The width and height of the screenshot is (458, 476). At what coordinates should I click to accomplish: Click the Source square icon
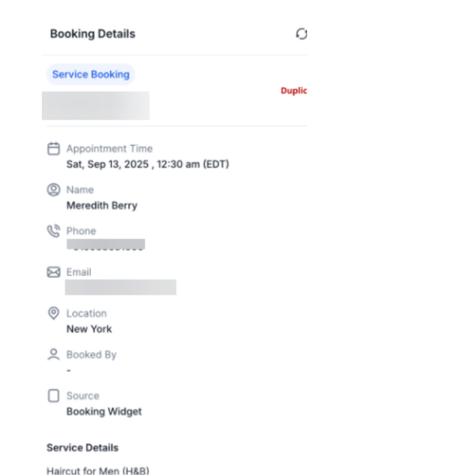[x=54, y=396]
